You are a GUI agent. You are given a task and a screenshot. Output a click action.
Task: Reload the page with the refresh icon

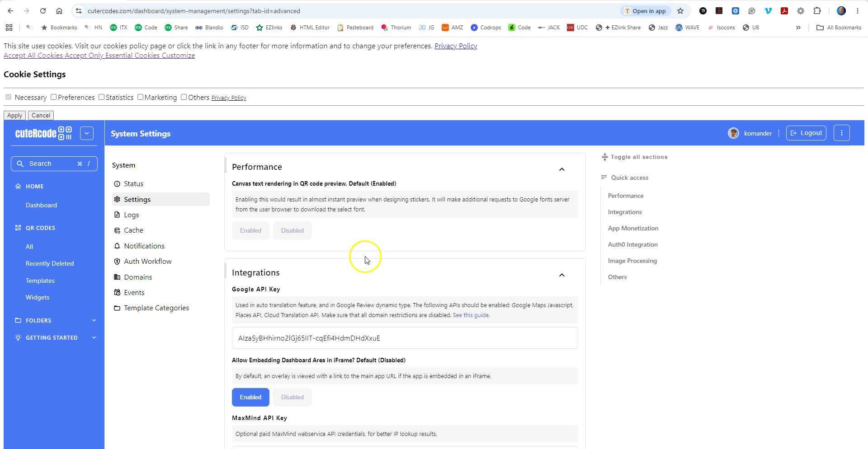[42, 11]
